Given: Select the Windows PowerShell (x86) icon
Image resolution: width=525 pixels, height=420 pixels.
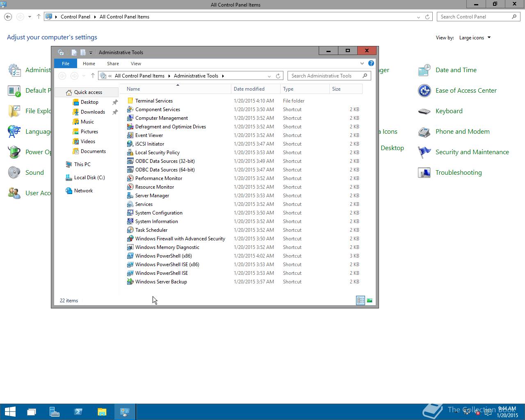Looking at the screenshot, I should click(x=130, y=256).
